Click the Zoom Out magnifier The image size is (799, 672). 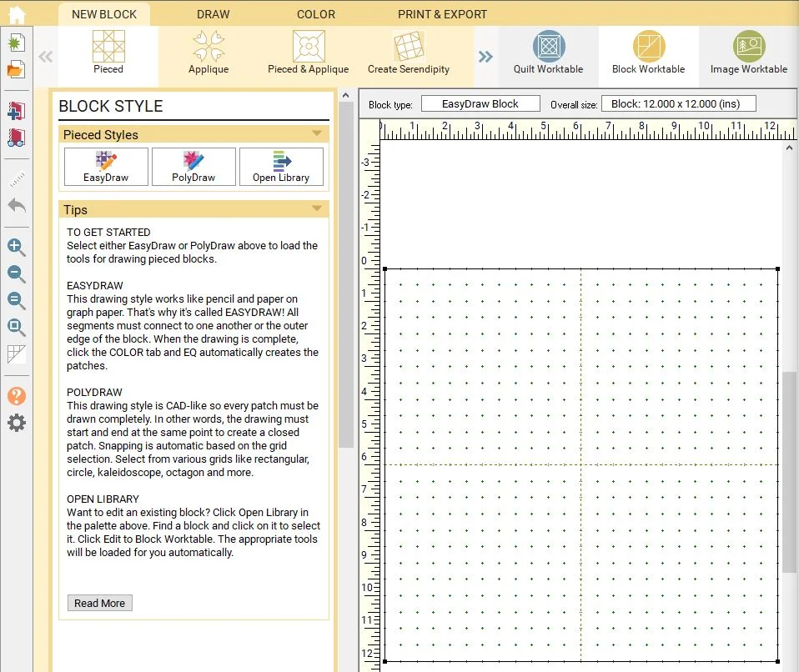(17, 273)
